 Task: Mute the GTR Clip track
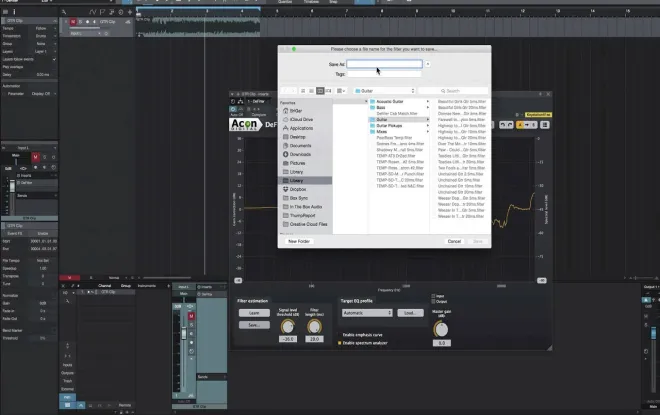73,22
